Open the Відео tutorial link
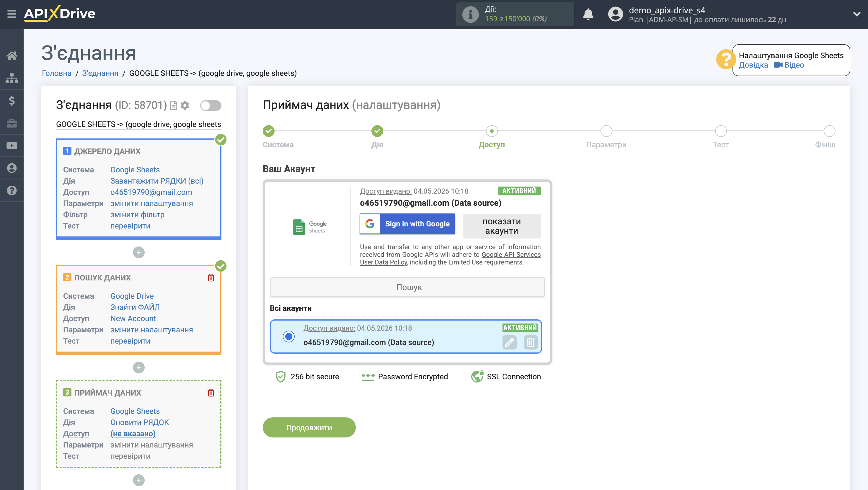This screenshot has height=490, width=868. [x=789, y=65]
